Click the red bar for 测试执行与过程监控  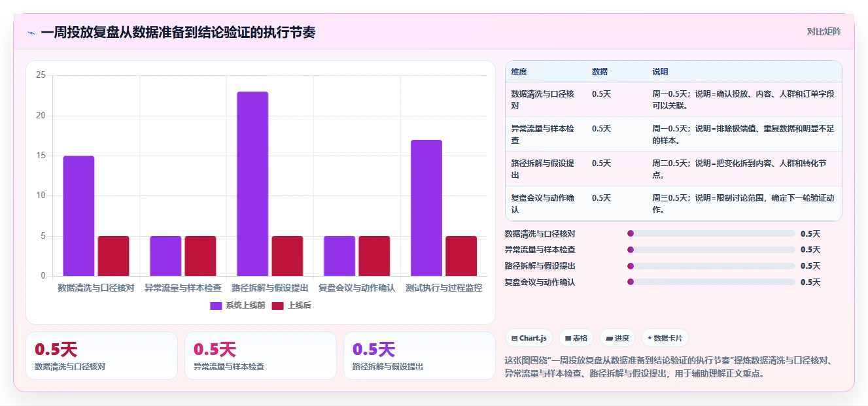[461, 256]
